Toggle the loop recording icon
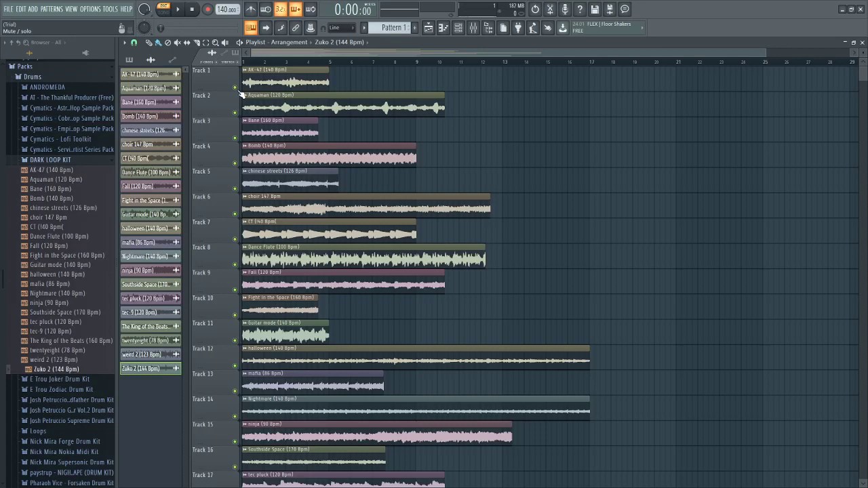868x488 pixels. 311,9
